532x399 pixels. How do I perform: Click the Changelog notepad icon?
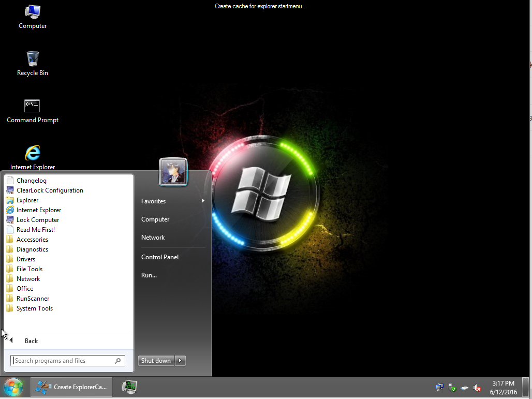[x=10, y=181]
